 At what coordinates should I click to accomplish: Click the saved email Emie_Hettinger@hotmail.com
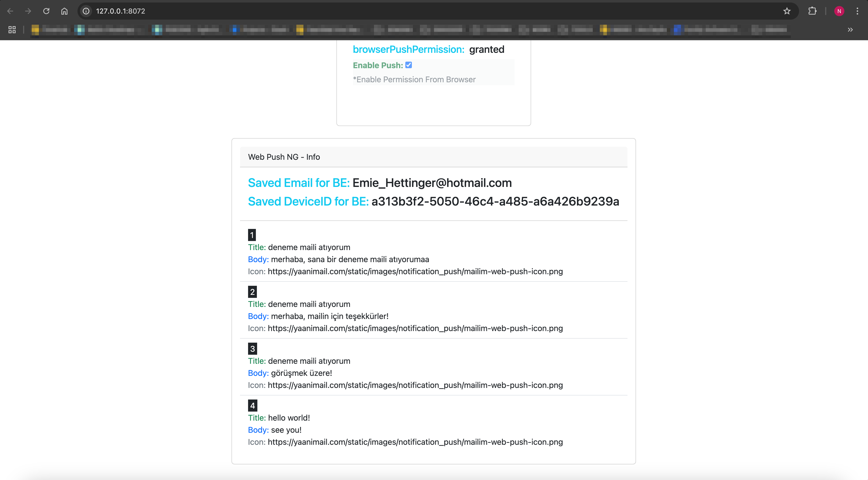(x=432, y=183)
